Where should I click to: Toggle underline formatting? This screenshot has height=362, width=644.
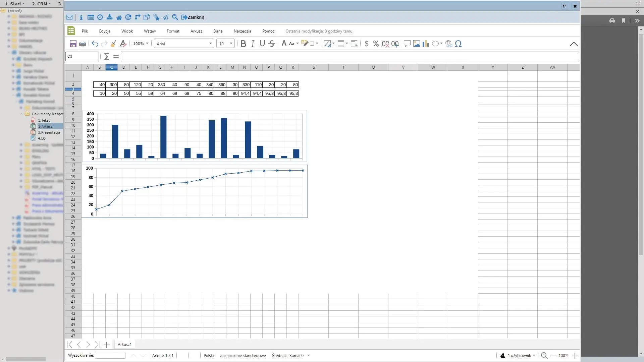(262, 44)
